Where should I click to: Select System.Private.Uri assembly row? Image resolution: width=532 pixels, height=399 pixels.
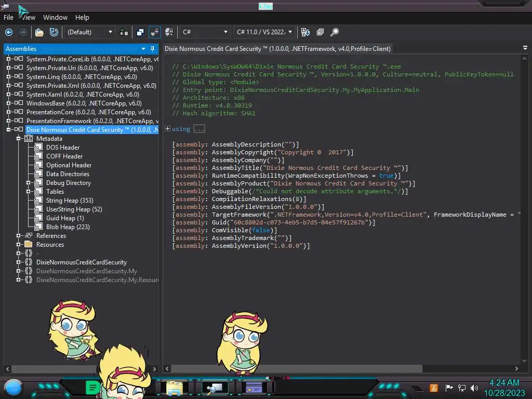[x=89, y=68]
